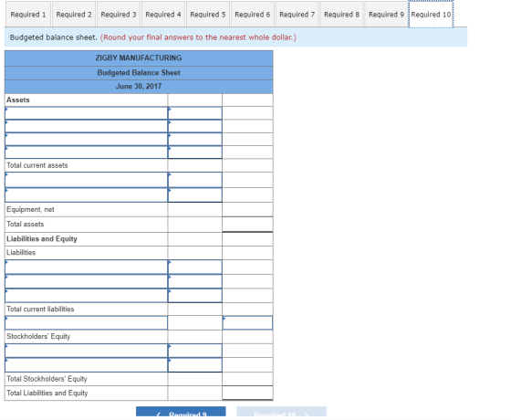Open dropdown below Total current liabilities
The image size is (511, 420).
pyautogui.click(x=87, y=323)
